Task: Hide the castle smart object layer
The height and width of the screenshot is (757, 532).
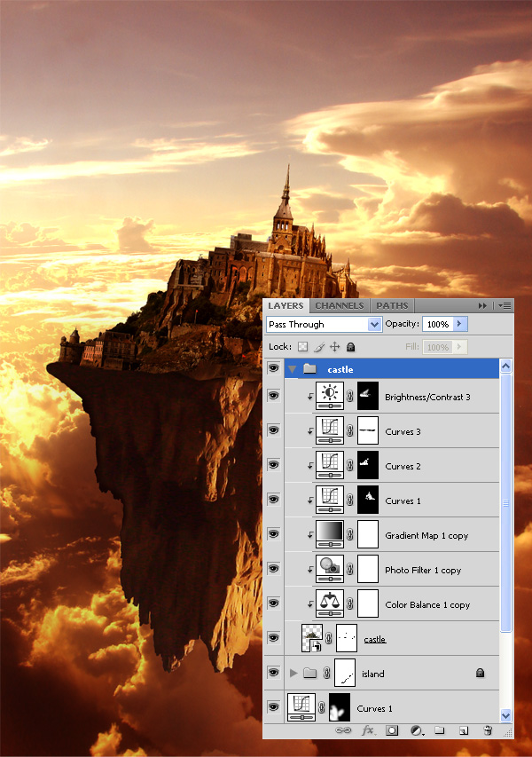Action: [x=273, y=638]
